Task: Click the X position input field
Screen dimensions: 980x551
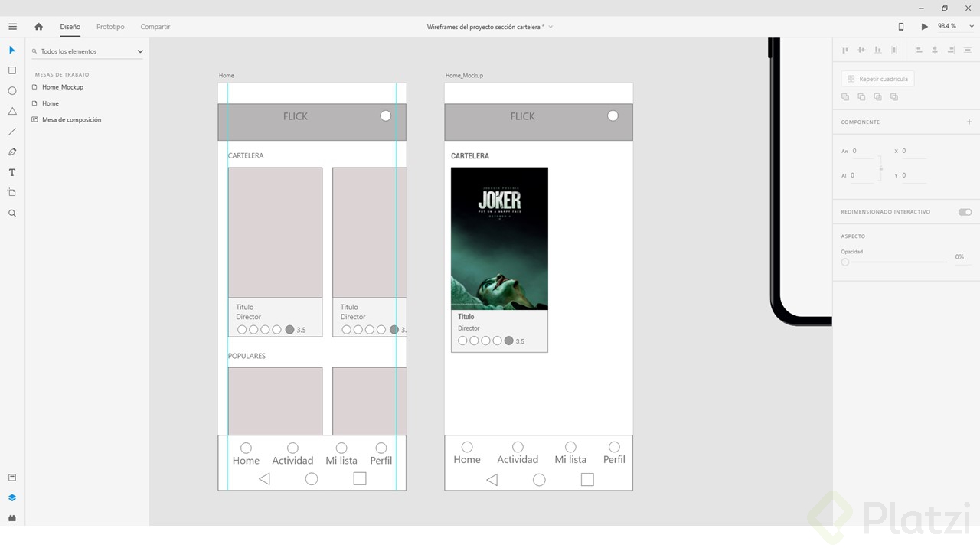Action: coord(913,152)
